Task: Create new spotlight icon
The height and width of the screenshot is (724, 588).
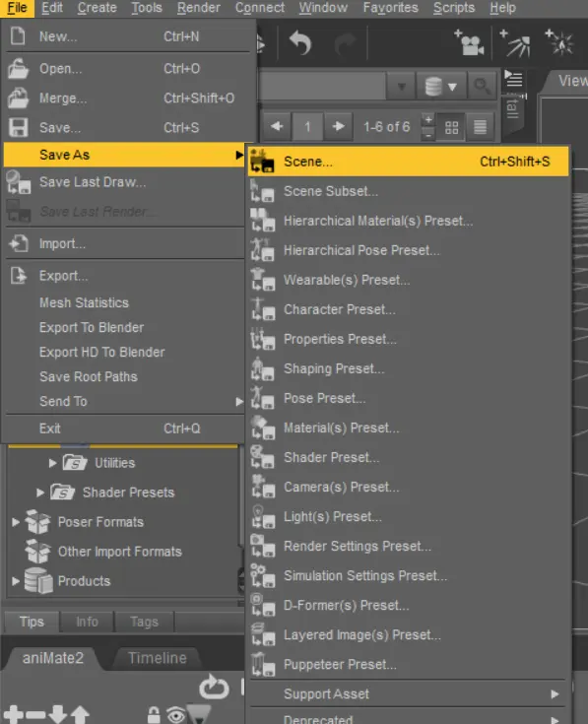Action: [x=514, y=43]
